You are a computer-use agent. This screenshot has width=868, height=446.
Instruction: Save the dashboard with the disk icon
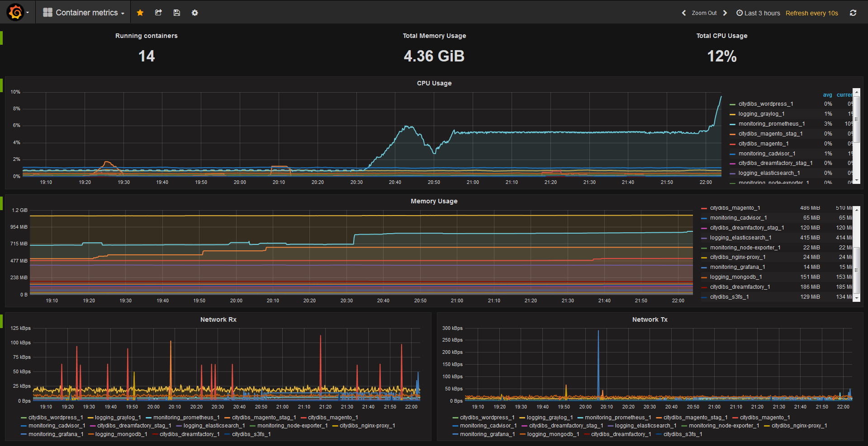pos(176,13)
